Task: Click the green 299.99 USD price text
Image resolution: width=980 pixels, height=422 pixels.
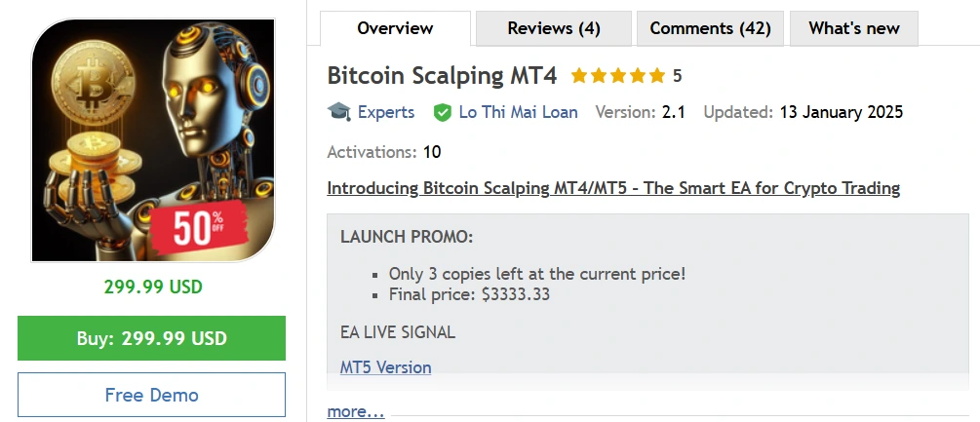Action: [153, 288]
